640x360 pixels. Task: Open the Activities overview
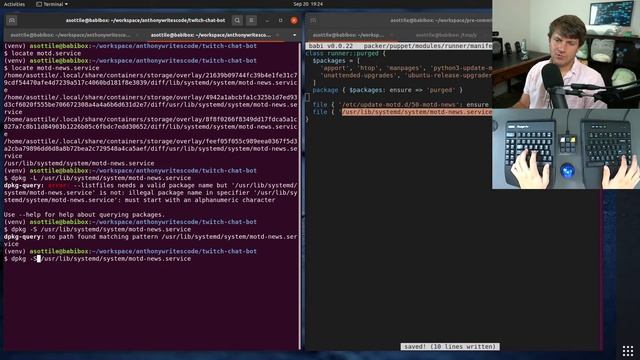[x=14, y=4]
